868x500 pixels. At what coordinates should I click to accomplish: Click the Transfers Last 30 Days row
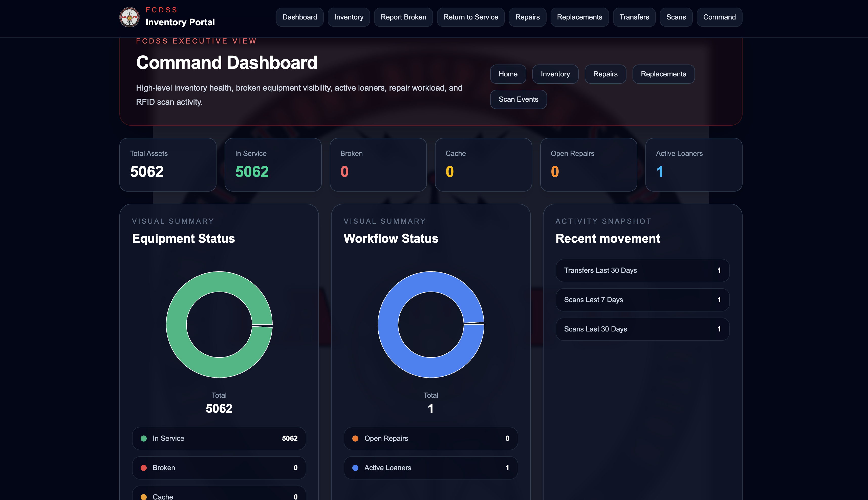tap(642, 270)
